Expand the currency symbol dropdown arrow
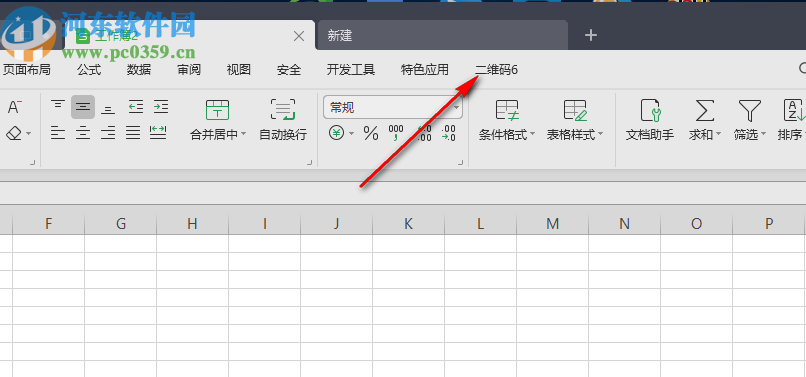The width and height of the screenshot is (806, 377). 352,134
